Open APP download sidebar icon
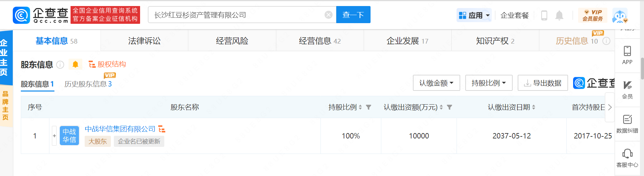Screen dimensions: 644x176 tap(627, 55)
